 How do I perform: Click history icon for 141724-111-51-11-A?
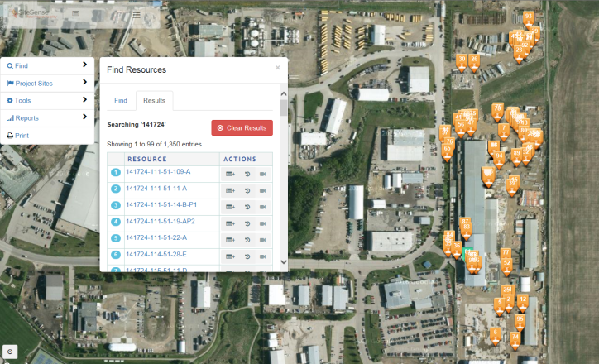(x=247, y=190)
